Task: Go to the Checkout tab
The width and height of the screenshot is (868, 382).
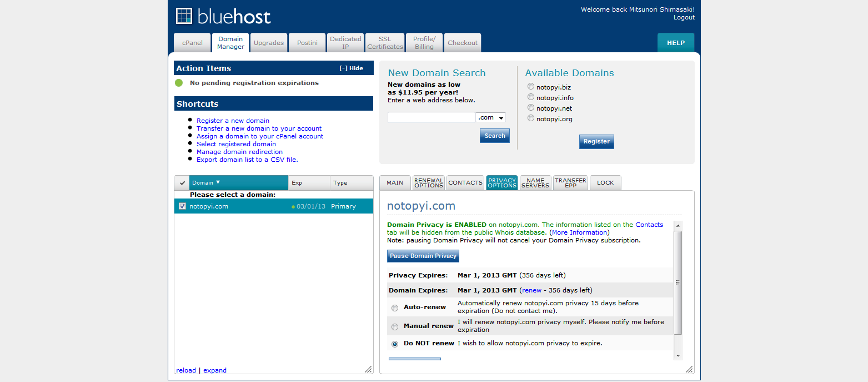Action: [x=463, y=43]
